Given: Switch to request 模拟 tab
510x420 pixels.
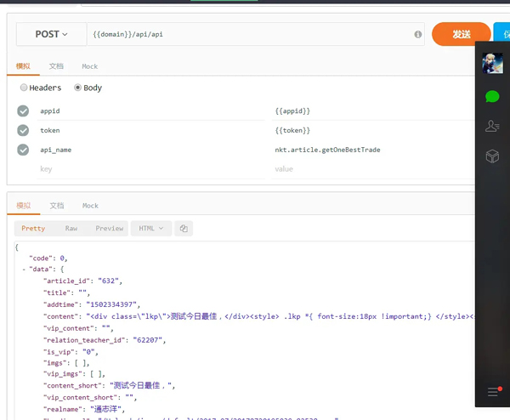Looking at the screenshot, I should tap(23, 66).
